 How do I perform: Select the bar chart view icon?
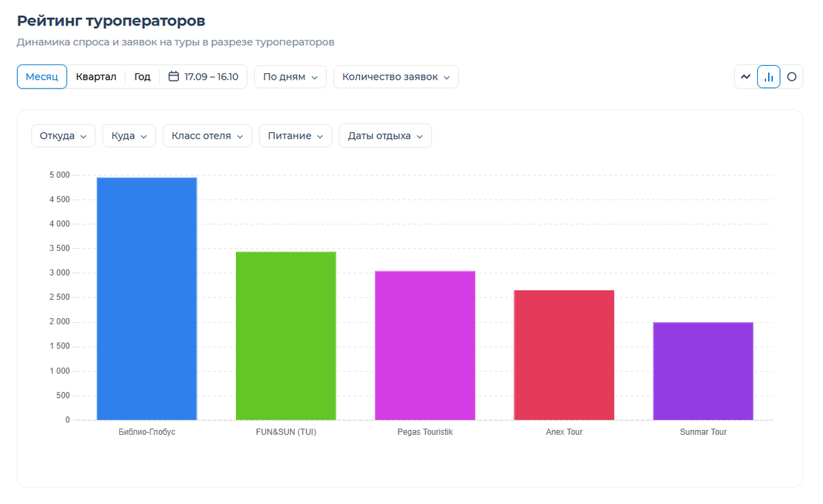click(769, 77)
